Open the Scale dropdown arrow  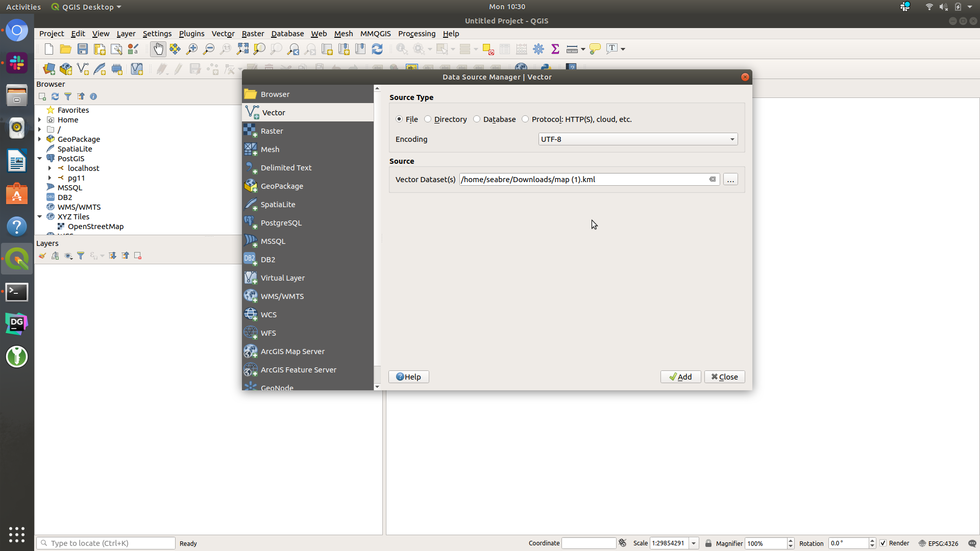tap(694, 543)
